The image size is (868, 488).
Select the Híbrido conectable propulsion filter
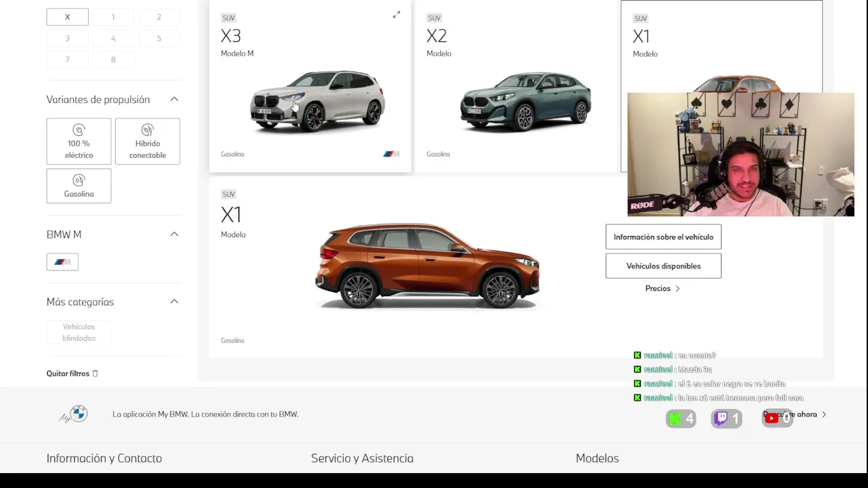[147, 141]
